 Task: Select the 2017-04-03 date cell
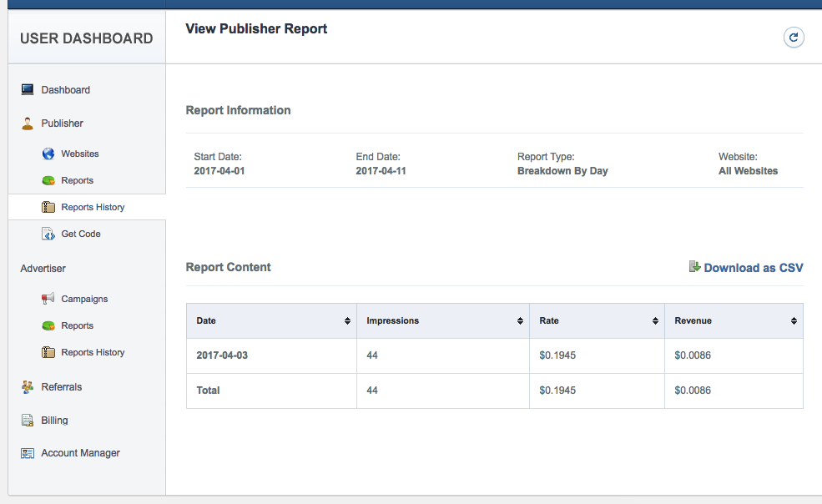coord(222,355)
